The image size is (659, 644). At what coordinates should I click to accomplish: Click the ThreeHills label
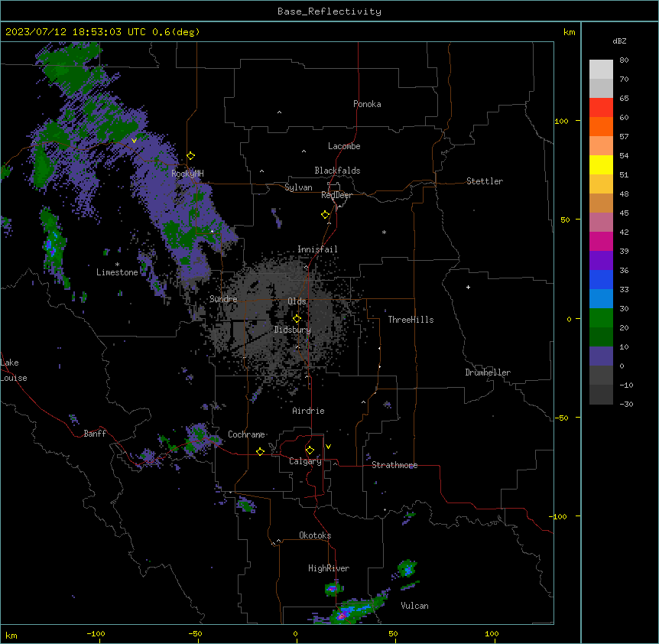click(411, 320)
